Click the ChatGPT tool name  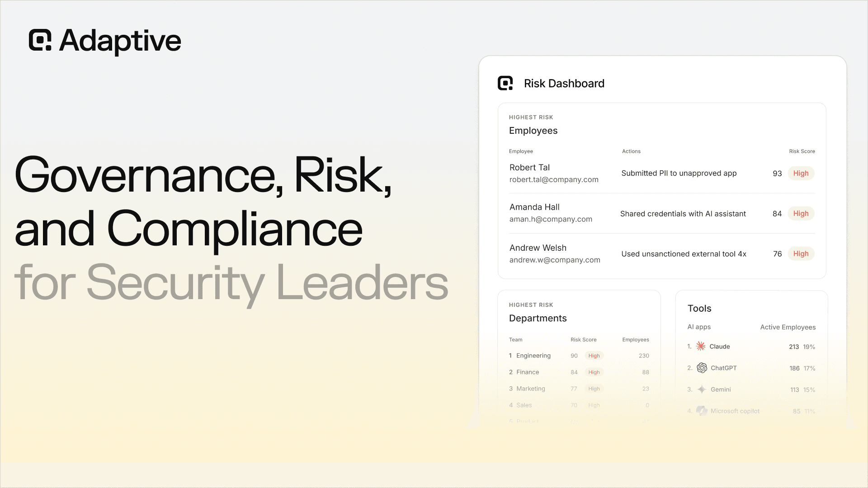tap(723, 368)
